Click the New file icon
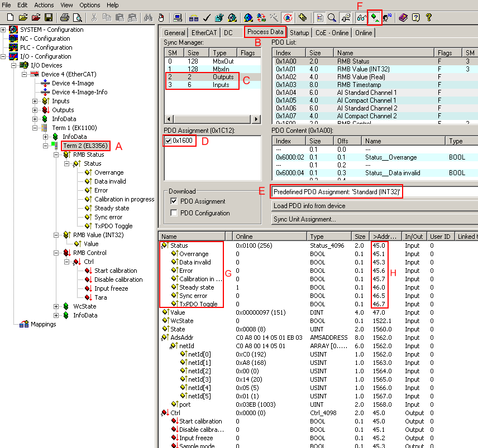 point(10,18)
